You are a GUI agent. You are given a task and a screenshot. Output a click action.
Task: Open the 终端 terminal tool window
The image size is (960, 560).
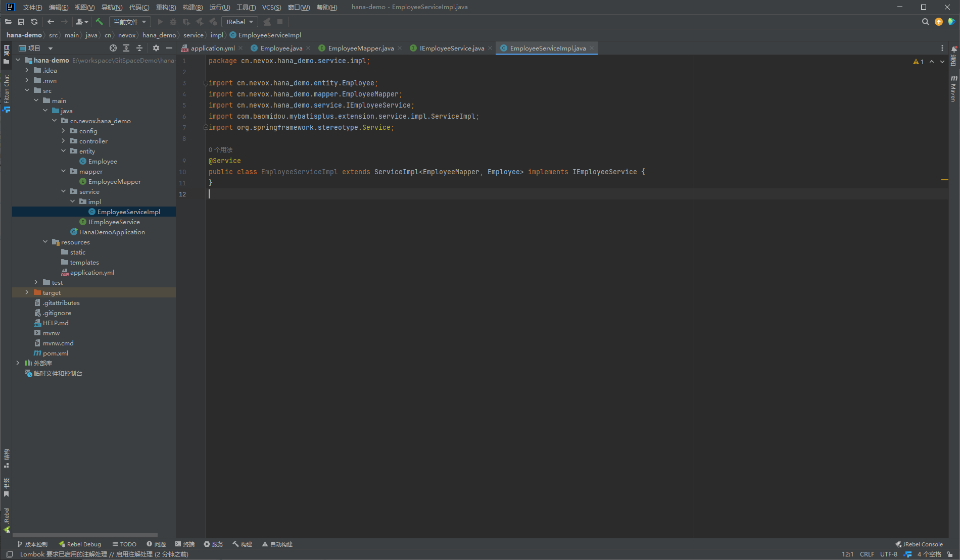pyautogui.click(x=185, y=544)
